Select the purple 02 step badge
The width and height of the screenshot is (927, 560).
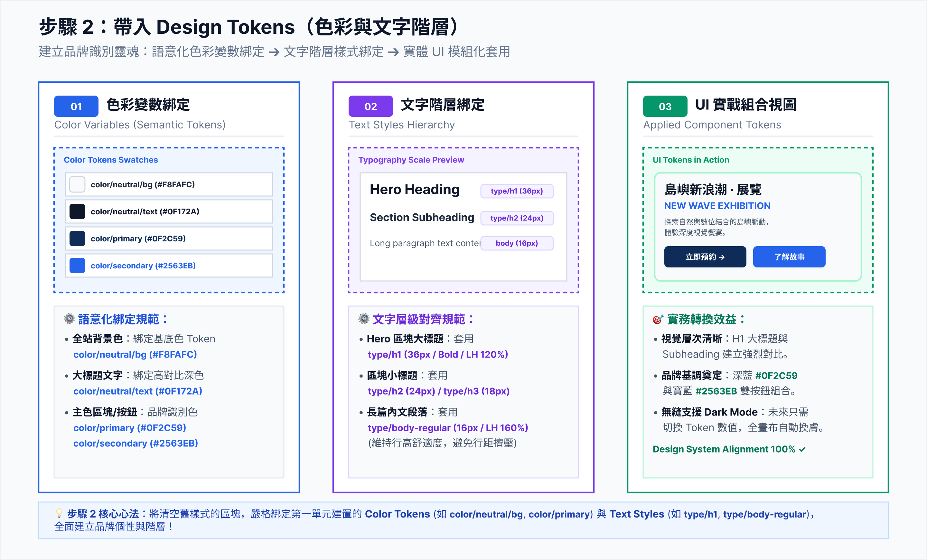[370, 107]
